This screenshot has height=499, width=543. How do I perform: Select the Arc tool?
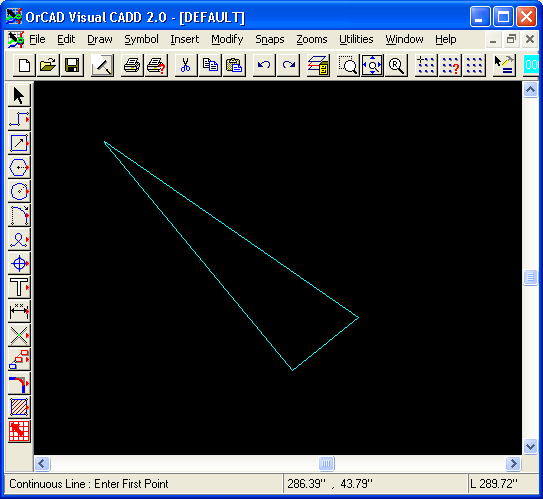(x=19, y=215)
